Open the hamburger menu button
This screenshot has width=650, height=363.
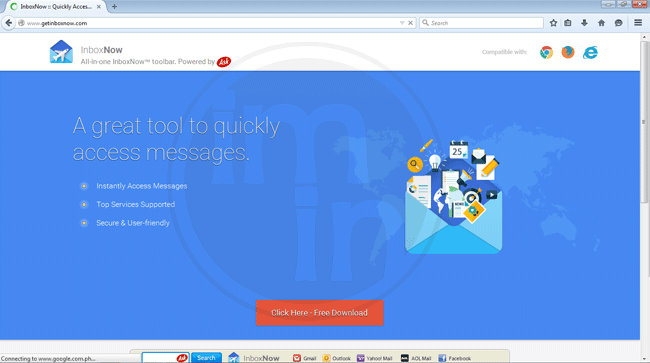click(638, 23)
